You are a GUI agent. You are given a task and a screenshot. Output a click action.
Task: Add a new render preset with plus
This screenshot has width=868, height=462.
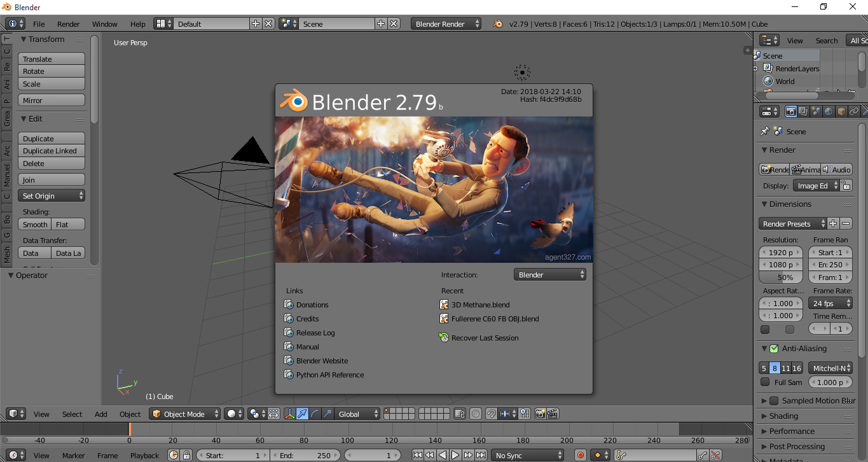pos(834,224)
